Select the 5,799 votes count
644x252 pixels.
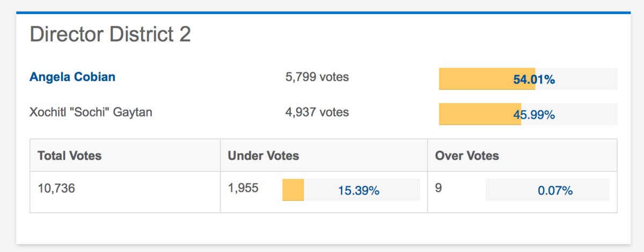click(317, 77)
